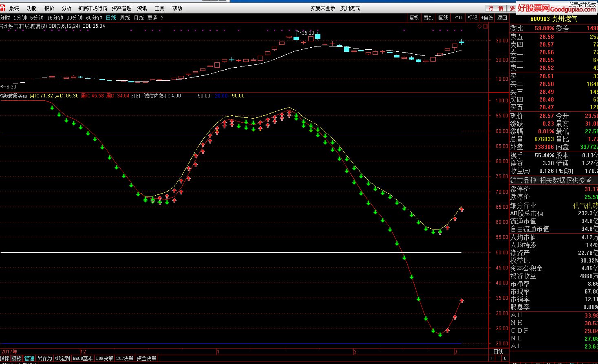Select the 30分钟 period
The height and width of the screenshot is (364, 598).
[x=75, y=18]
